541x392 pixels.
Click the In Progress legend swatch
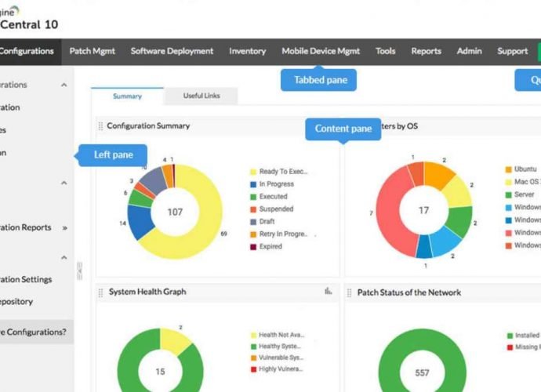point(253,184)
